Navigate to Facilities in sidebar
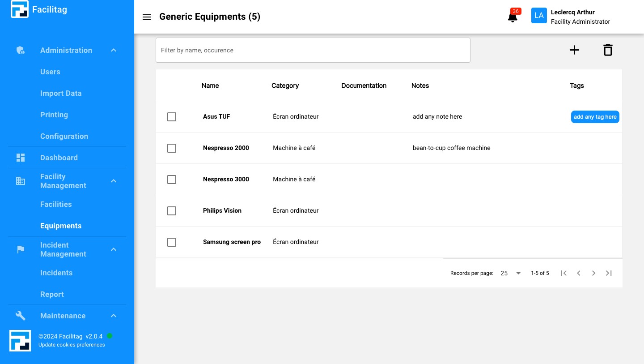This screenshot has width=644, height=364. (56, 204)
